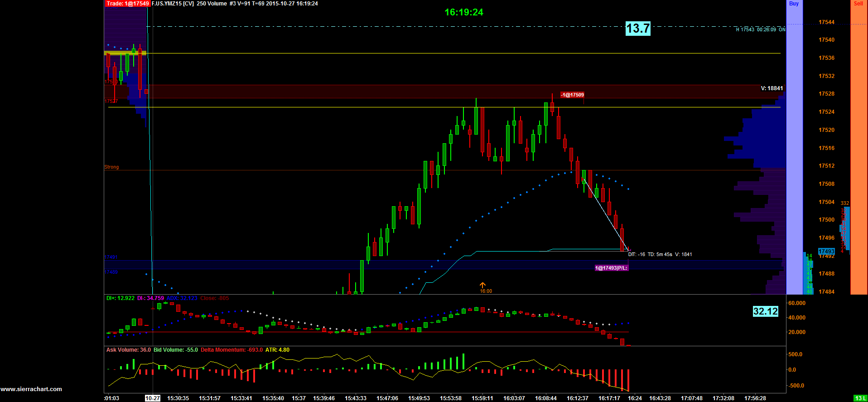Viewport: 868px width, 402px height.
Task: Click the green 16:19:24 clock display
Action: (464, 12)
